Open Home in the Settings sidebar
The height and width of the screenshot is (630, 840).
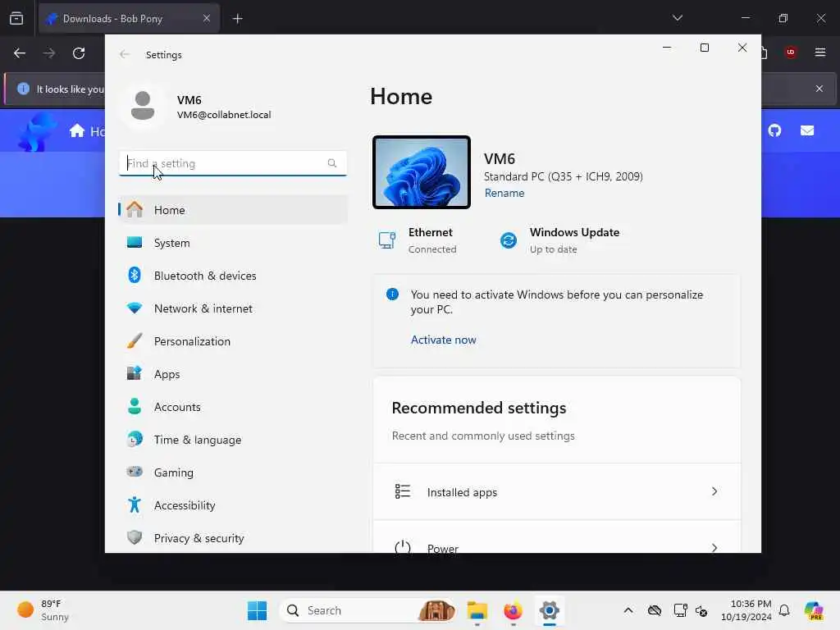[233, 210]
